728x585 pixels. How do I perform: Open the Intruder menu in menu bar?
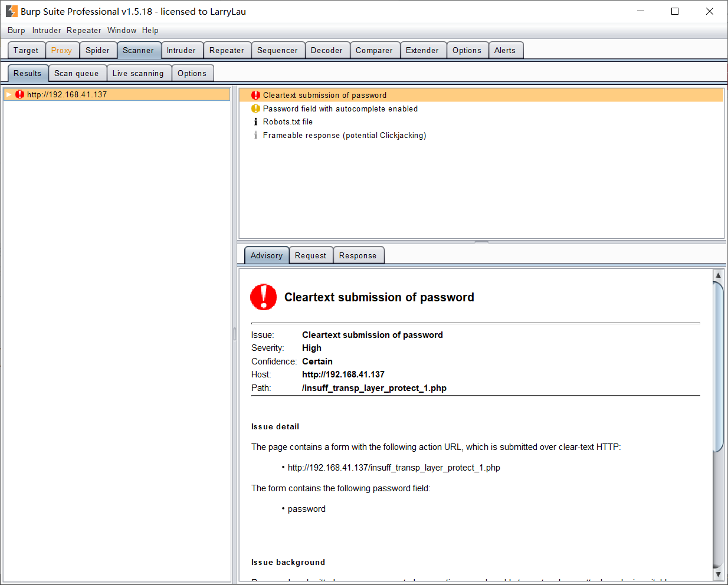[x=47, y=31]
